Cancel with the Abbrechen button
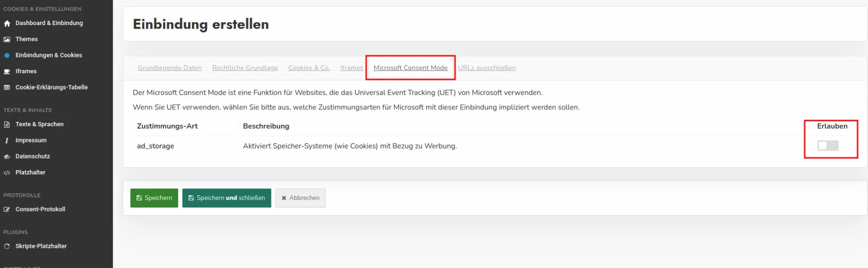 (x=300, y=198)
